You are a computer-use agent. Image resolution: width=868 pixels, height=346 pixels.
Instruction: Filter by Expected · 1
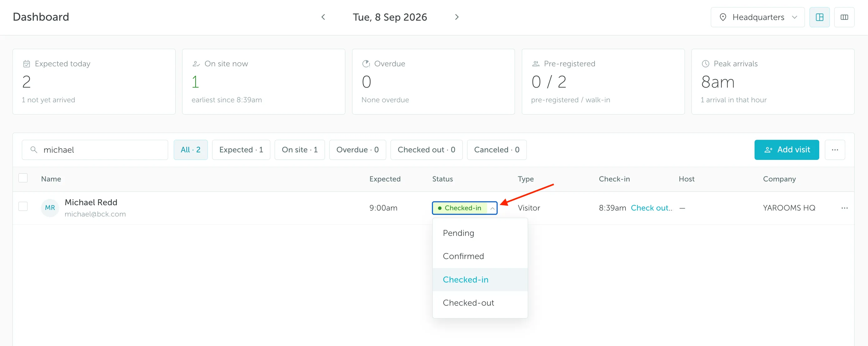[241, 150]
